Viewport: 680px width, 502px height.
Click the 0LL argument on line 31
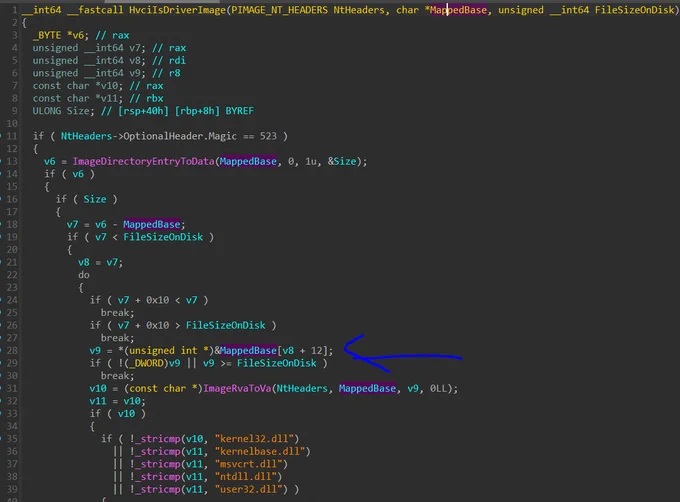[x=438, y=388]
